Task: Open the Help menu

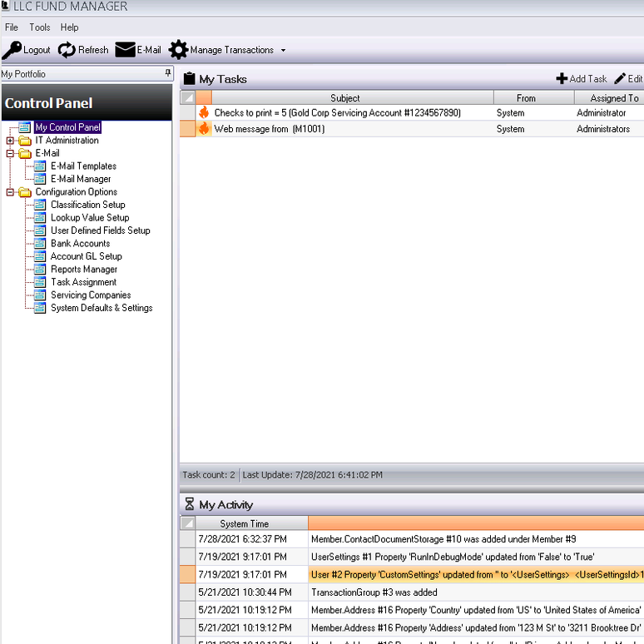Action: coord(69,27)
